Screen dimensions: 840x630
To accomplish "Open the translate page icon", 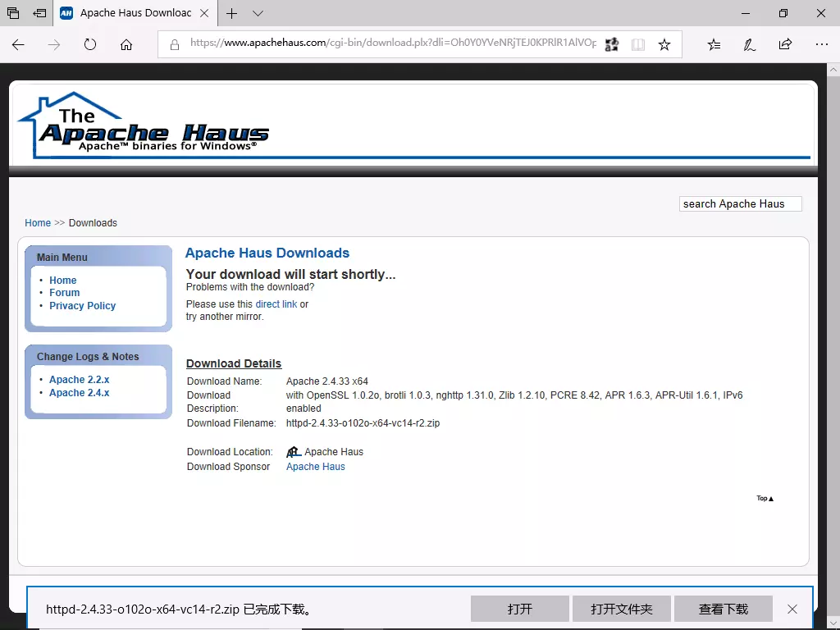I will click(x=611, y=44).
